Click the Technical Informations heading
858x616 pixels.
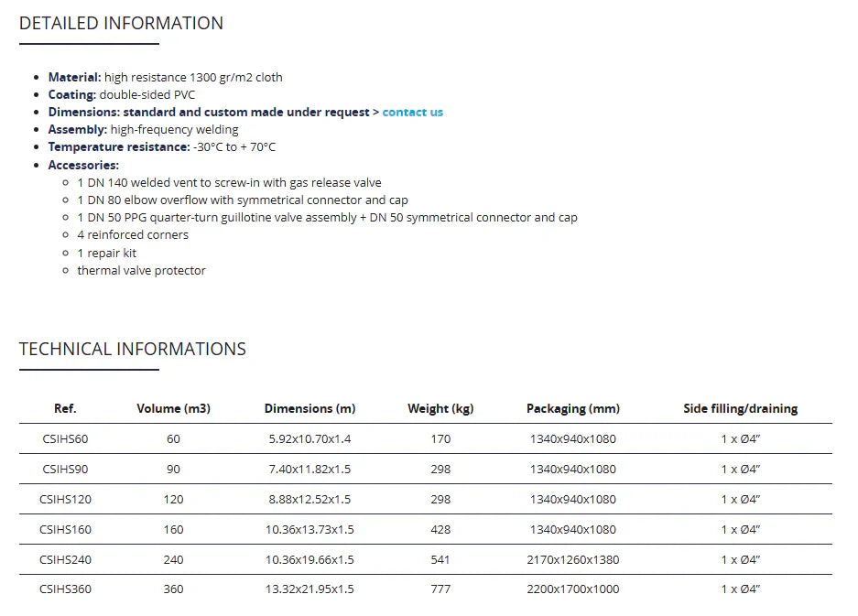133,349
